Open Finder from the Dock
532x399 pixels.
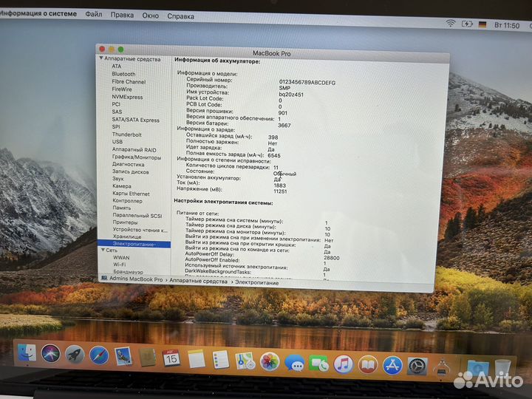[27, 353]
